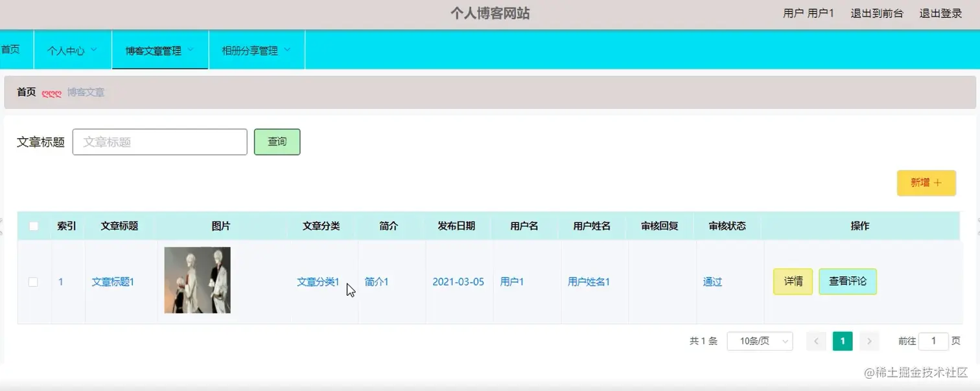This screenshot has width=980, height=391.
Task: Click the article image thumbnail
Action: [196, 280]
